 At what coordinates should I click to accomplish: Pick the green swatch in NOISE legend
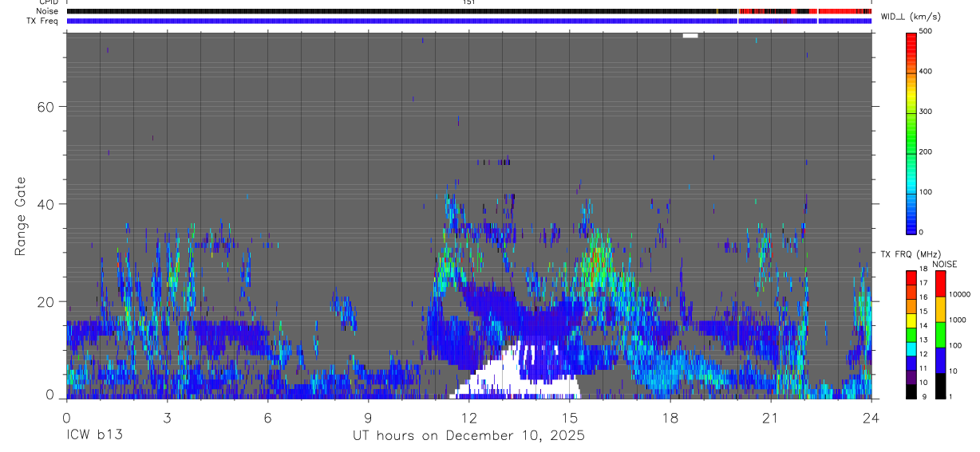click(x=941, y=335)
